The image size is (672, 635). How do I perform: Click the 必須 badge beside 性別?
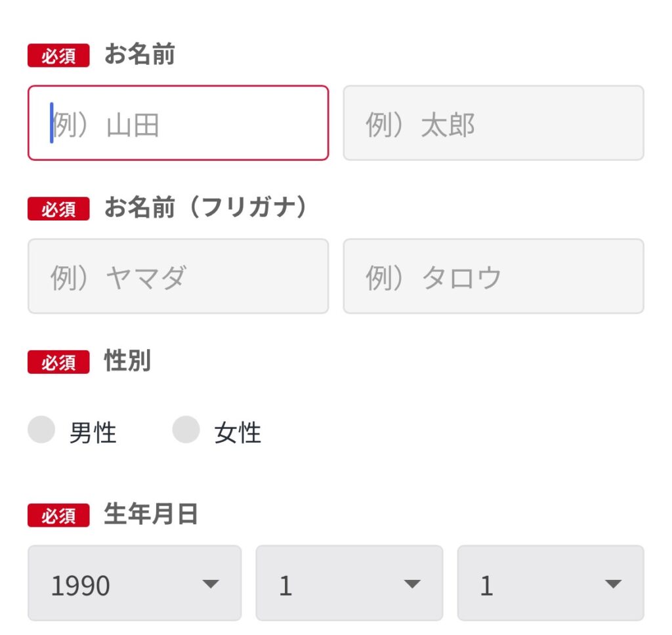pos(58,362)
